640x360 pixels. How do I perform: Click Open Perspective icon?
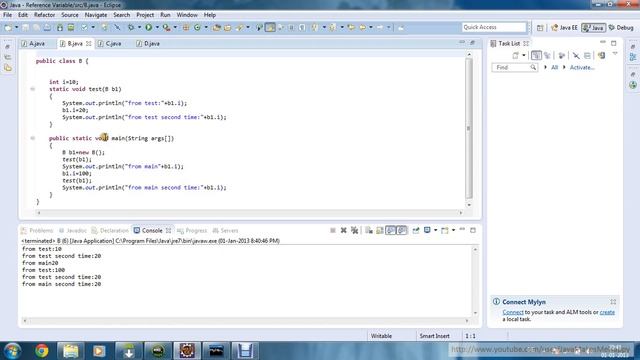[x=540, y=28]
